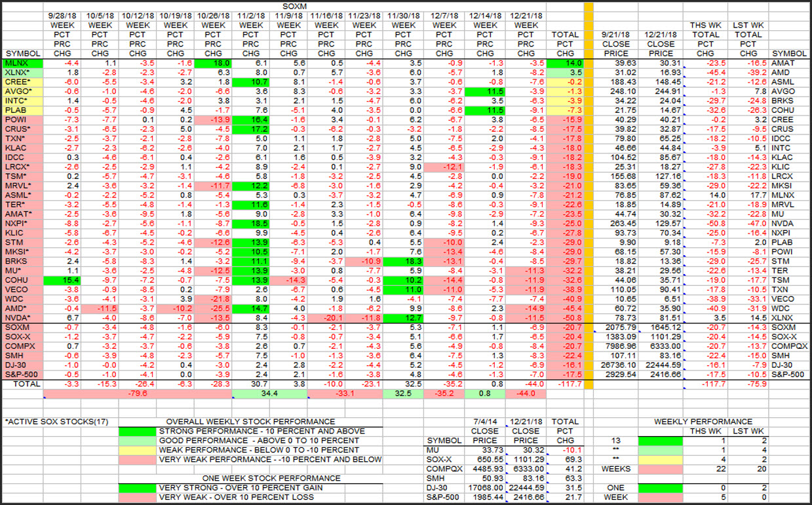Select the 11/2/18 week column header

(x=252, y=15)
